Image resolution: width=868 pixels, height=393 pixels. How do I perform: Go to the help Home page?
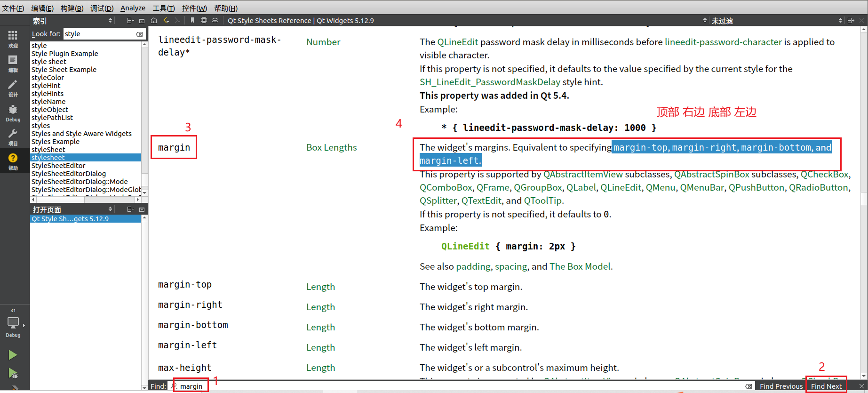(x=154, y=20)
